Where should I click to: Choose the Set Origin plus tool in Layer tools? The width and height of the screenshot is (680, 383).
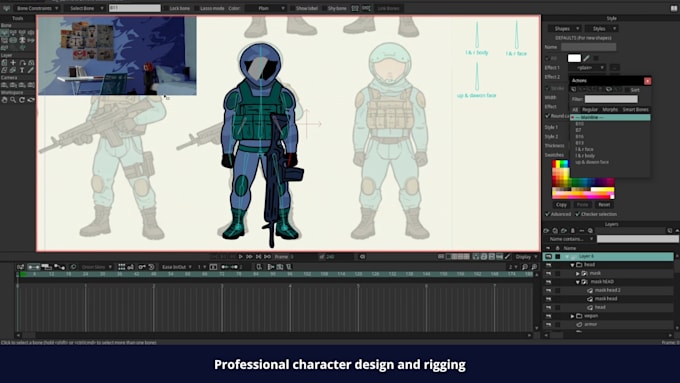(x=13, y=63)
